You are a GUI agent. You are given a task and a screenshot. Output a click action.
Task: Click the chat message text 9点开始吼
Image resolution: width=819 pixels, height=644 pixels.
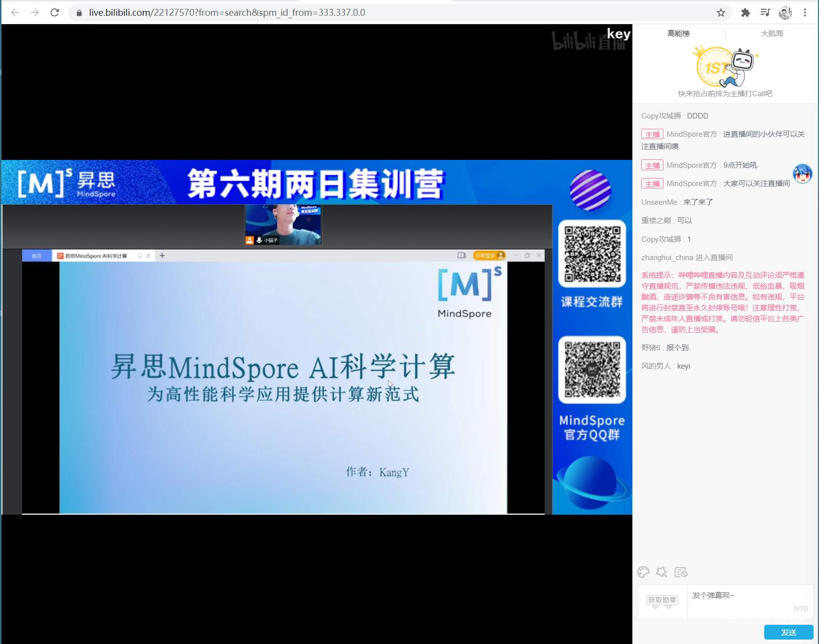[x=740, y=165]
